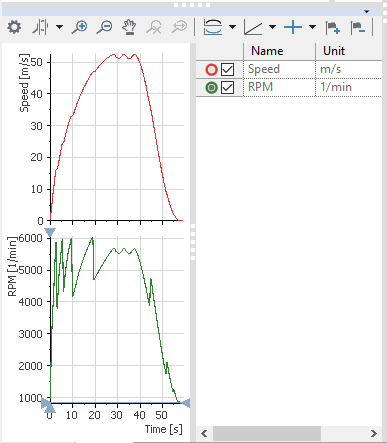Click the blue plus add icon
This screenshot has height=443, width=387.
pos(293,27)
